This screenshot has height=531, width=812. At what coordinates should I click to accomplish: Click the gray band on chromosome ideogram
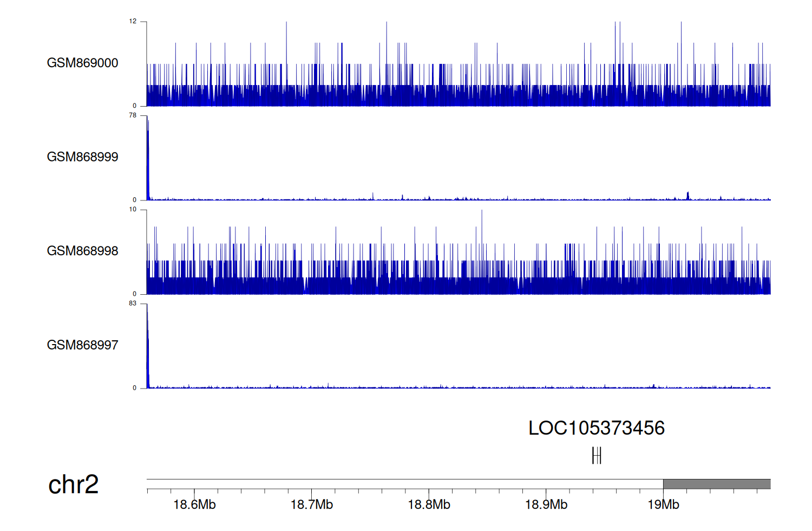click(x=716, y=484)
